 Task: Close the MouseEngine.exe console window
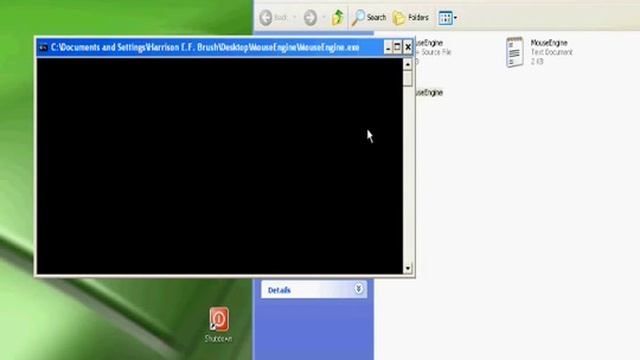coord(408,48)
